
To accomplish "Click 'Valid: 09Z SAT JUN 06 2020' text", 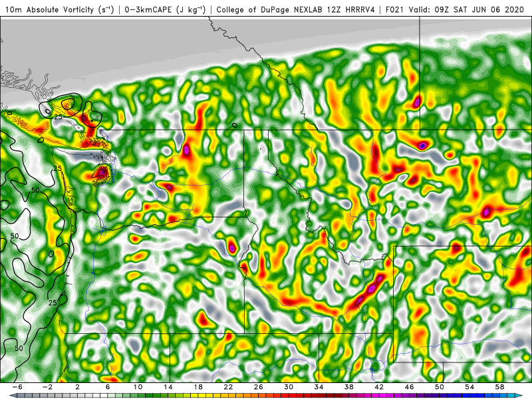I will pyautogui.click(x=467, y=9).
